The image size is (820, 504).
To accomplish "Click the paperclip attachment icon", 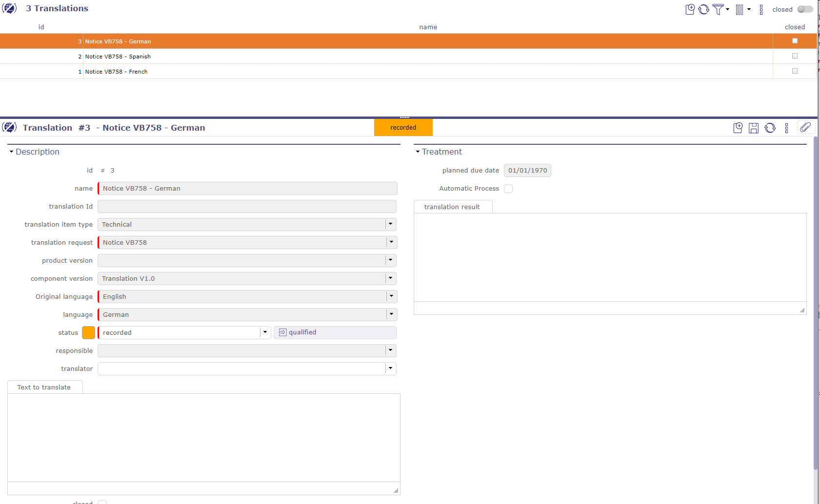I will 805,128.
